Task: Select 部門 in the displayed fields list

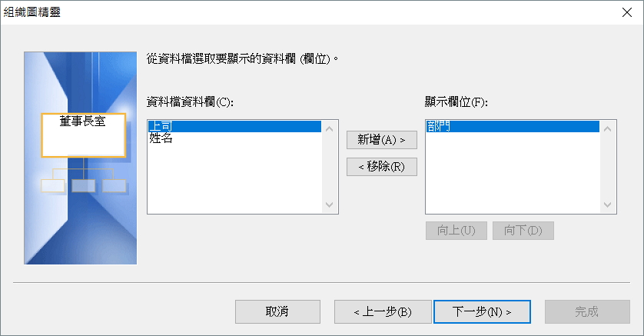Action: 513,126
